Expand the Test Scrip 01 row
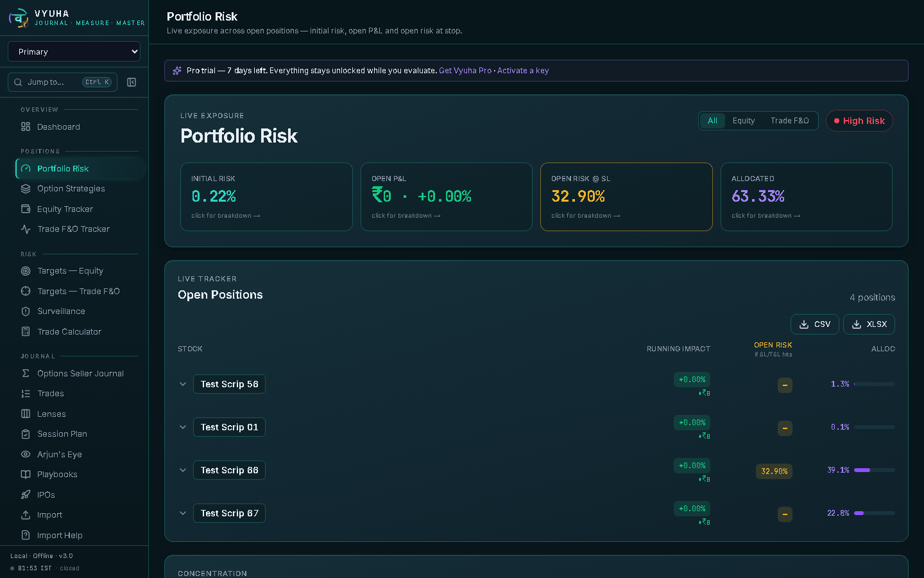 [183, 427]
